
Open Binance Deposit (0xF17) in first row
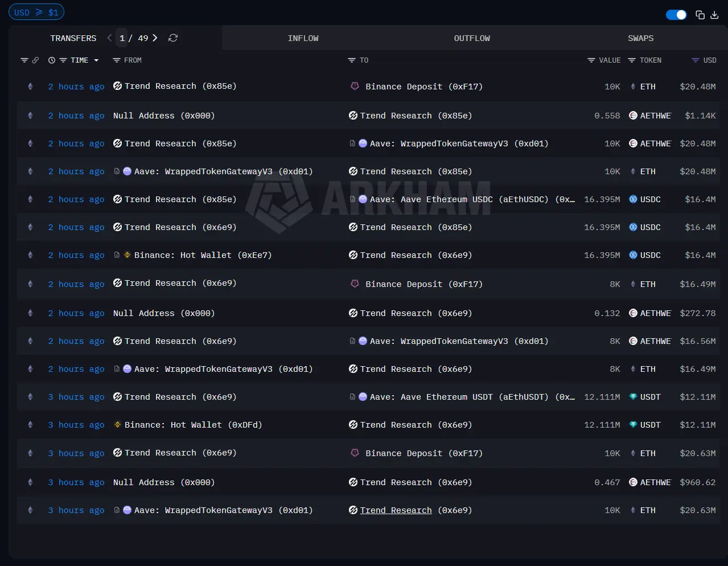424,87
